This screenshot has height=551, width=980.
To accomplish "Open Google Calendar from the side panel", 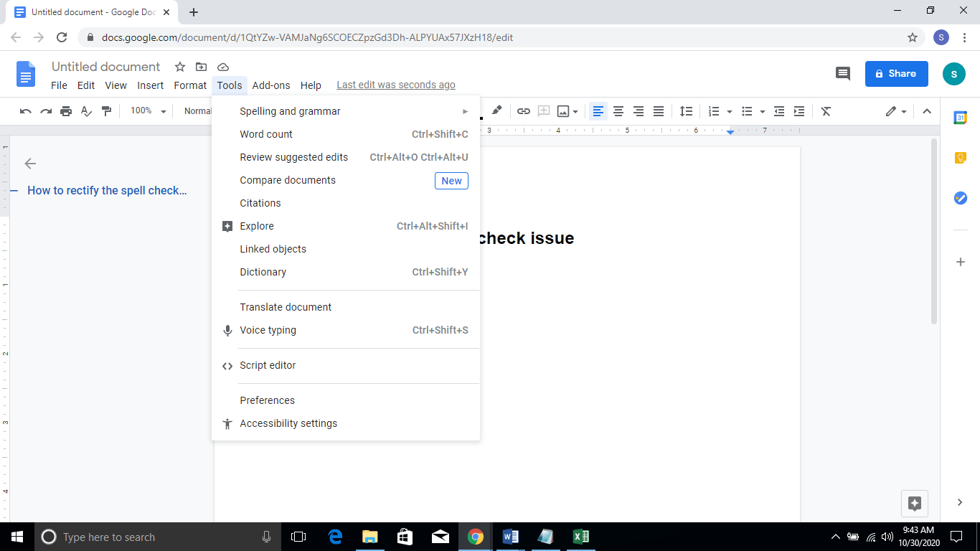I will click(x=960, y=116).
